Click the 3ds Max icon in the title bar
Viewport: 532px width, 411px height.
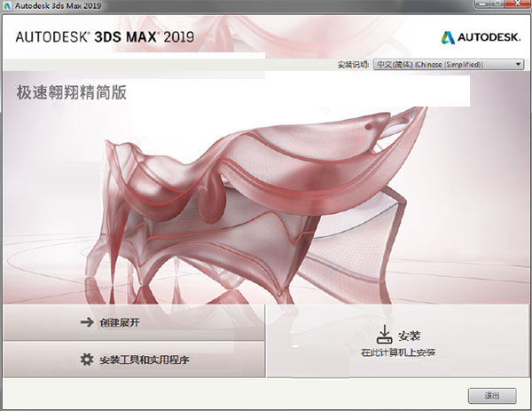click(x=7, y=5)
